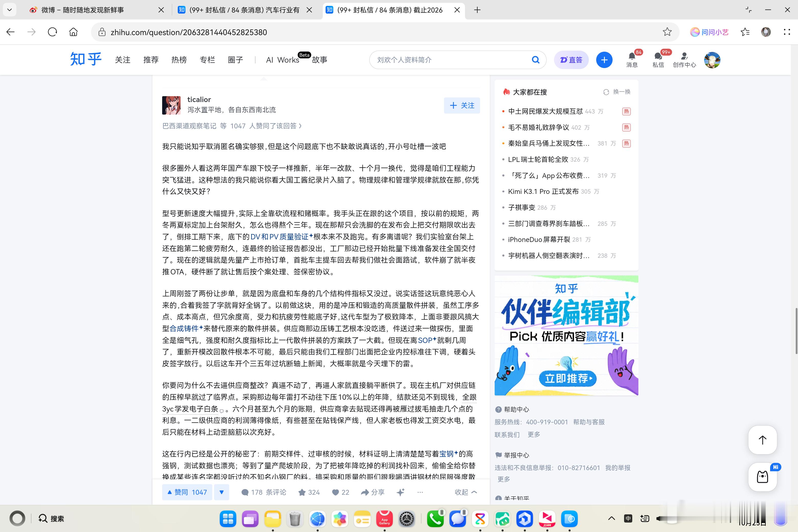Share the answer via 分享
Image resolution: width=798 pixels, height=532 pixels.
tap(373, 492)
